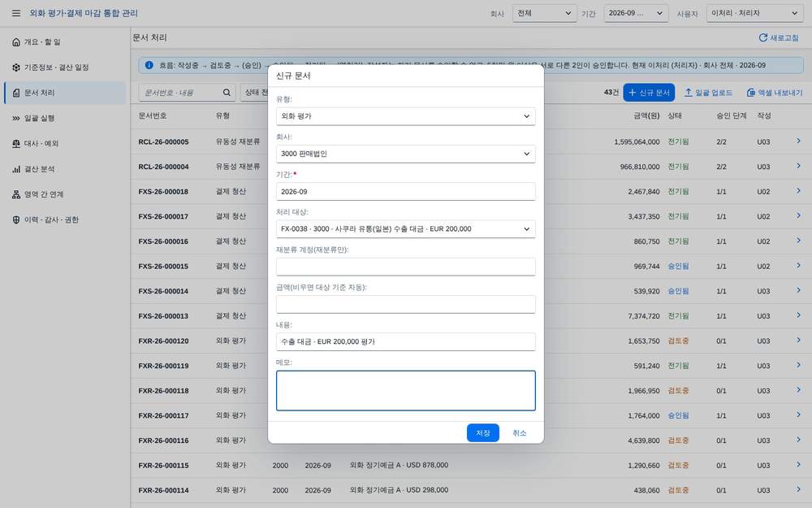Click 승인 단계 column header
Screen dimensions: 812x508
732,115
